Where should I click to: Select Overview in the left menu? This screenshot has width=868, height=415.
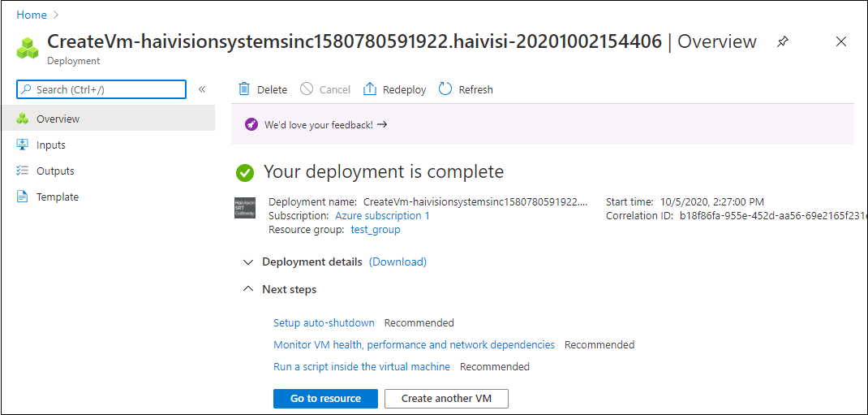pyautogui.click(x=58, y=119)
